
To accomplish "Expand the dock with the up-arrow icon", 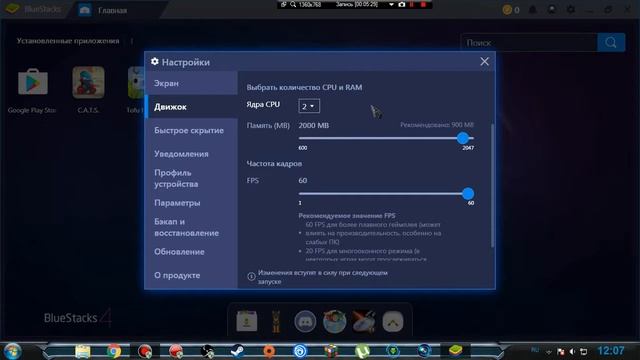I will 393,322.
